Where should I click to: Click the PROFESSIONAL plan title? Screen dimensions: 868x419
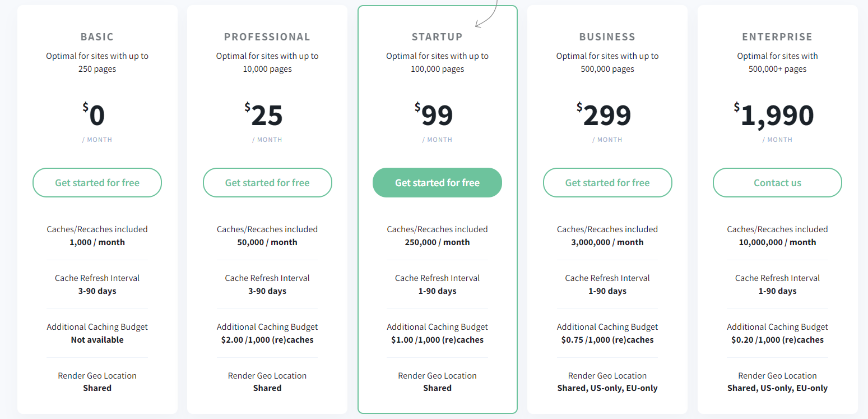[x=267, y=37]
